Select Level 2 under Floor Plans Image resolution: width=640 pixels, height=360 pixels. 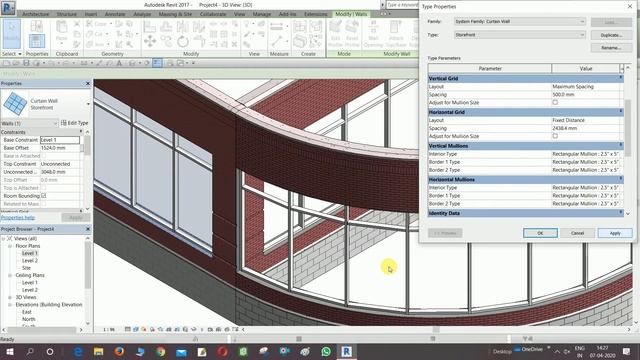(30, 260)
